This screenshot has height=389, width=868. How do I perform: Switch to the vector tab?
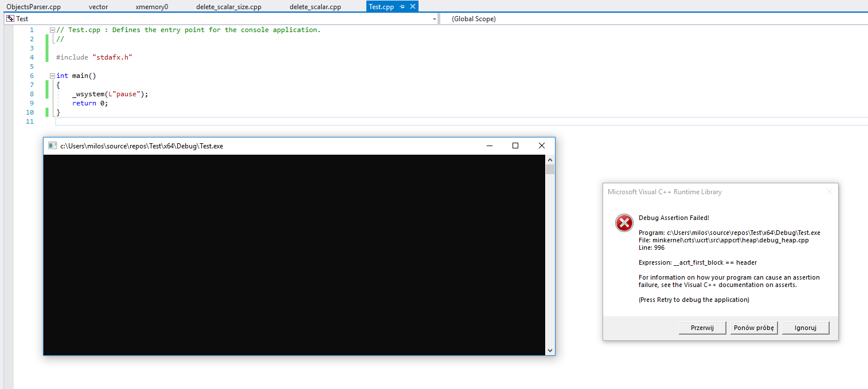click(98, 6)
